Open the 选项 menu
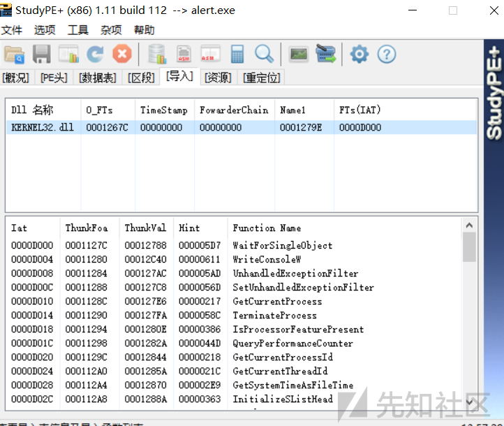Viewport: 504px width, 426px height. click(45, 30)
